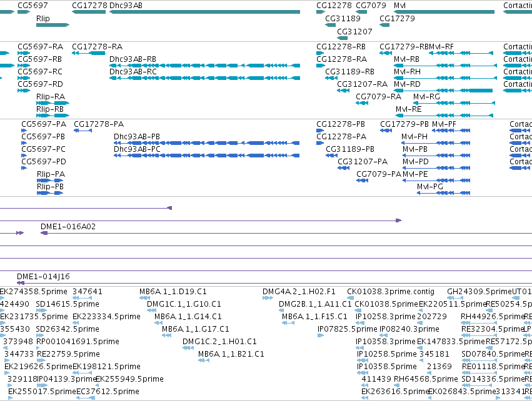532x401 pixels.
Task: Select EST MB6A.1_1.G14.C1
Action: point(159,323)
